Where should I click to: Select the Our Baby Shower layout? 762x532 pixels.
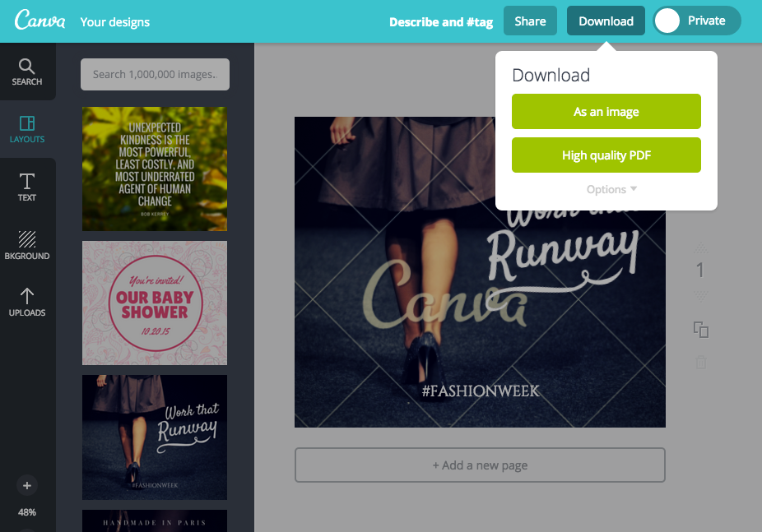pos(155,303)
